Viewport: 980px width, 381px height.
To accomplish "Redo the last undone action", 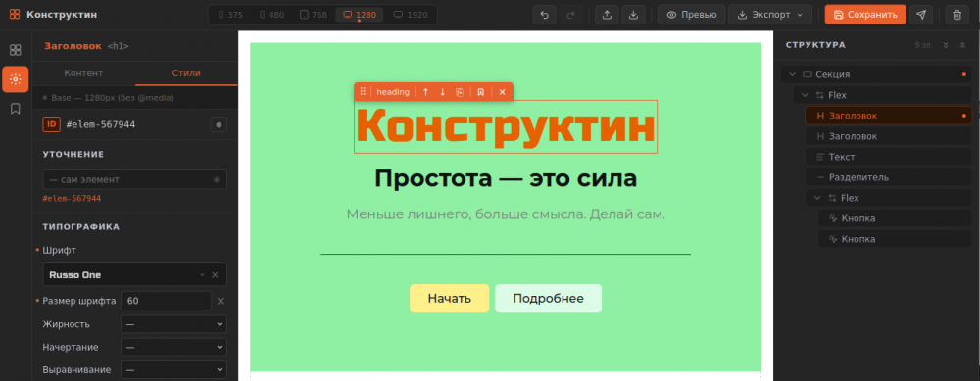I will (570, 15).
